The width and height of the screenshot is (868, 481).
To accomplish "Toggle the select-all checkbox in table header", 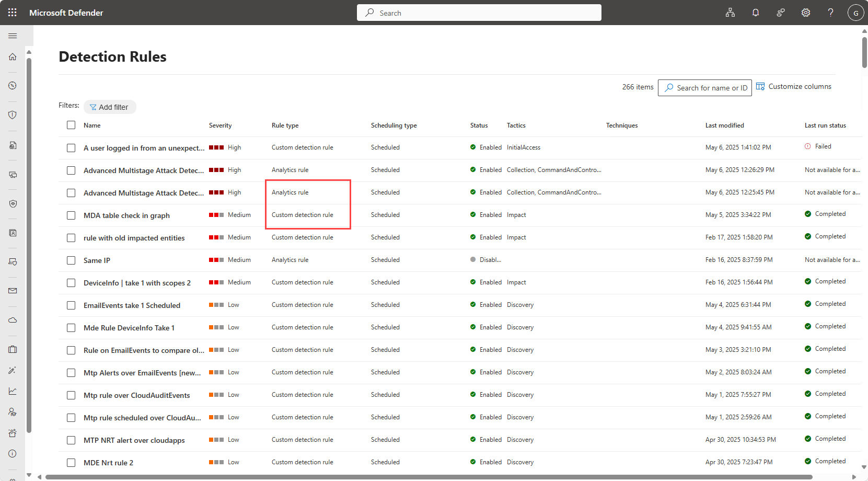I will click(71, 125).
